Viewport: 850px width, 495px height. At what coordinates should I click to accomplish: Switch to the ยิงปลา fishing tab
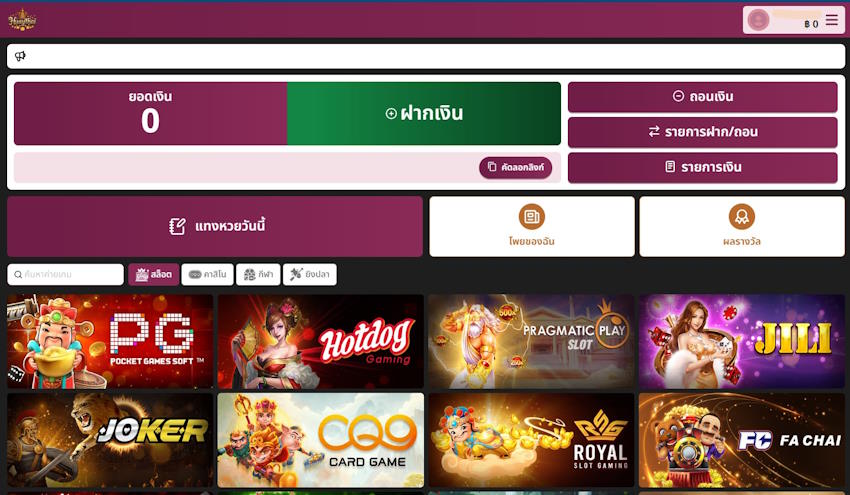pos(310,274)
